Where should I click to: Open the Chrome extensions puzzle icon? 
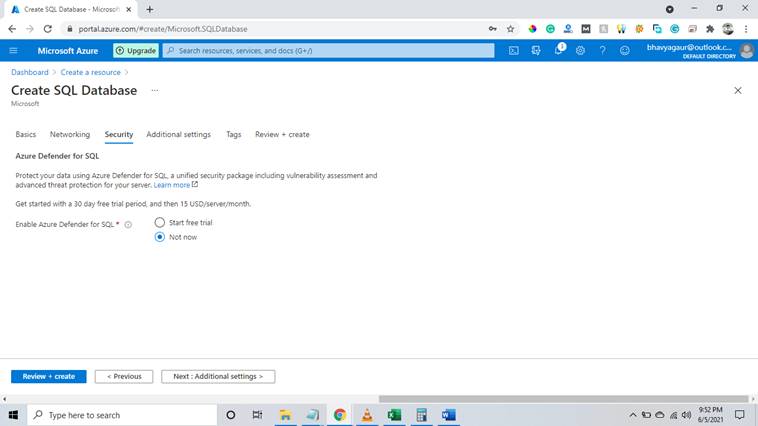point(710,29)
